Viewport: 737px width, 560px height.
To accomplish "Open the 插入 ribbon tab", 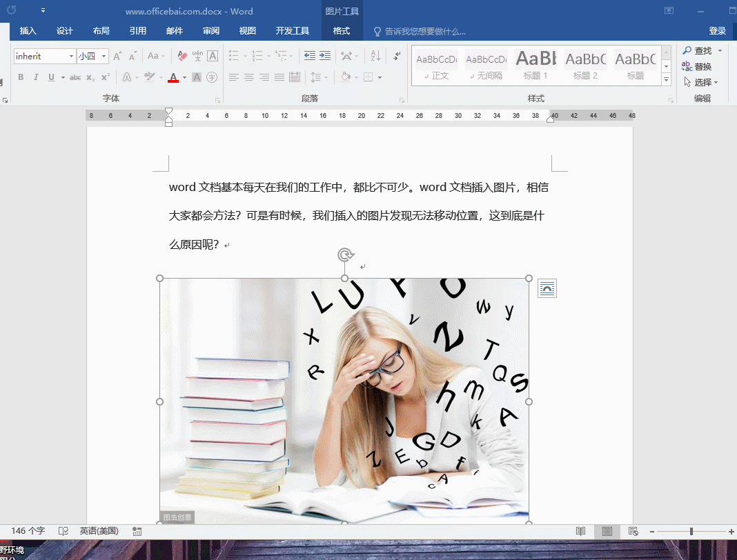I will (28, 31).
